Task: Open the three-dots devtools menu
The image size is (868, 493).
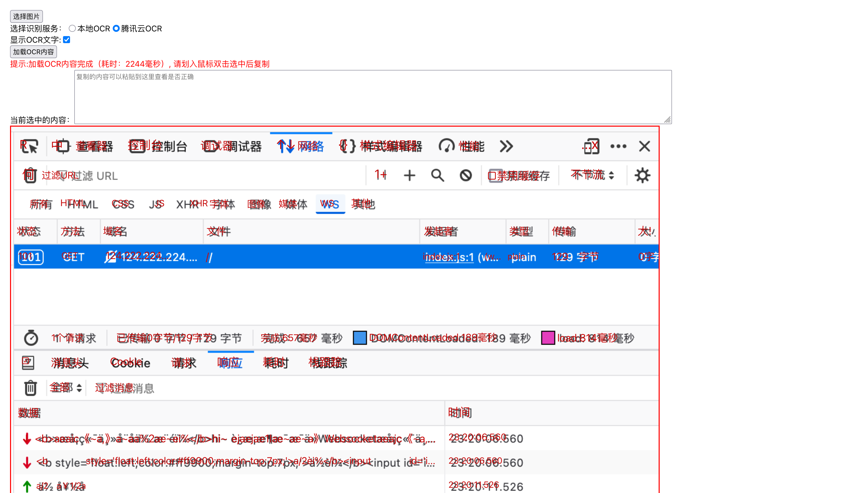Action: pyautogui.click(x=618, y=146)
